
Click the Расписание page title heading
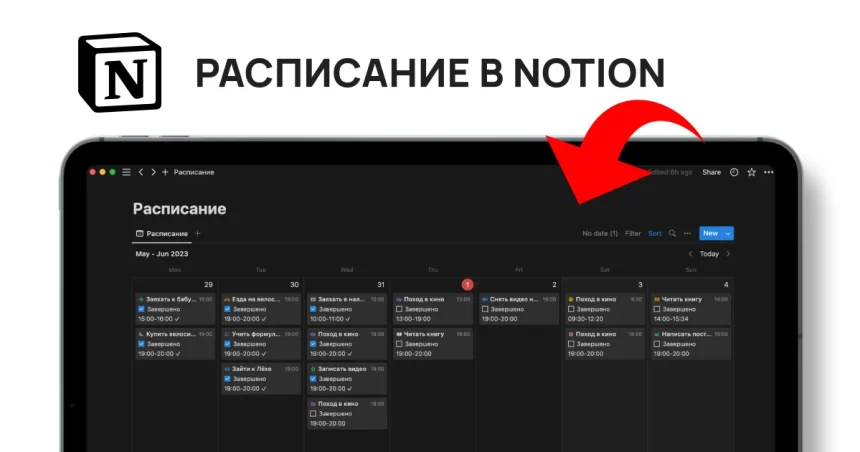pyautogui.click(x=179, y=209)
